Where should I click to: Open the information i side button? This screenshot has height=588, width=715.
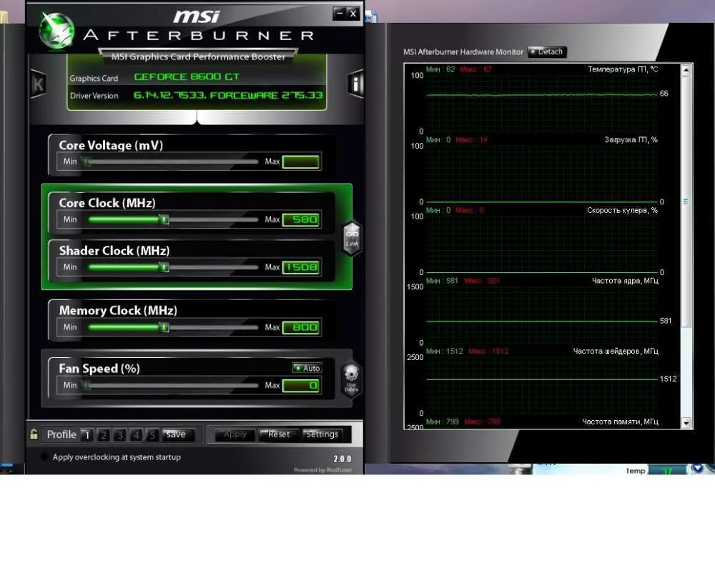point(355,84)
